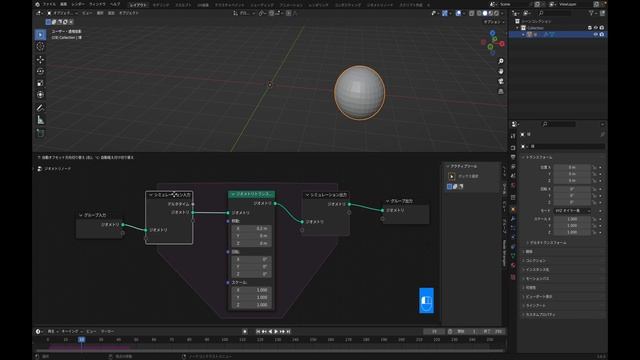Click Location X field in properties panel
The width and height of the screenshot is (640, 360).
click(572, 167)
